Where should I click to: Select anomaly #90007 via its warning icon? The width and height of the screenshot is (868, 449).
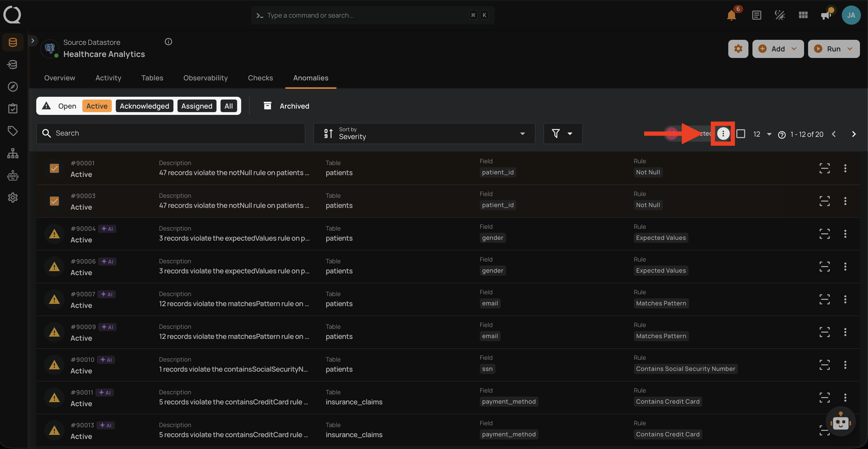(x=54, y=299)
